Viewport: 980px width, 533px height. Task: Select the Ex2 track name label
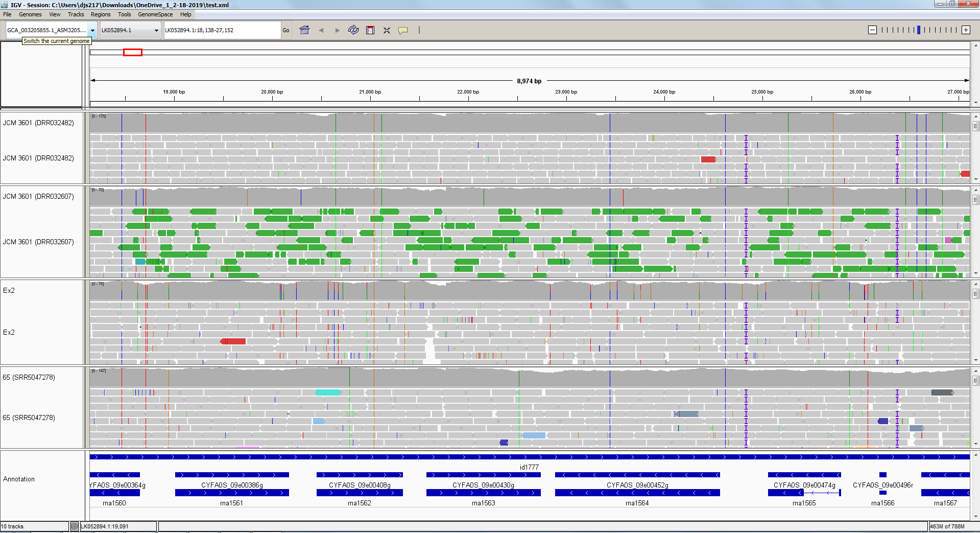9,290
